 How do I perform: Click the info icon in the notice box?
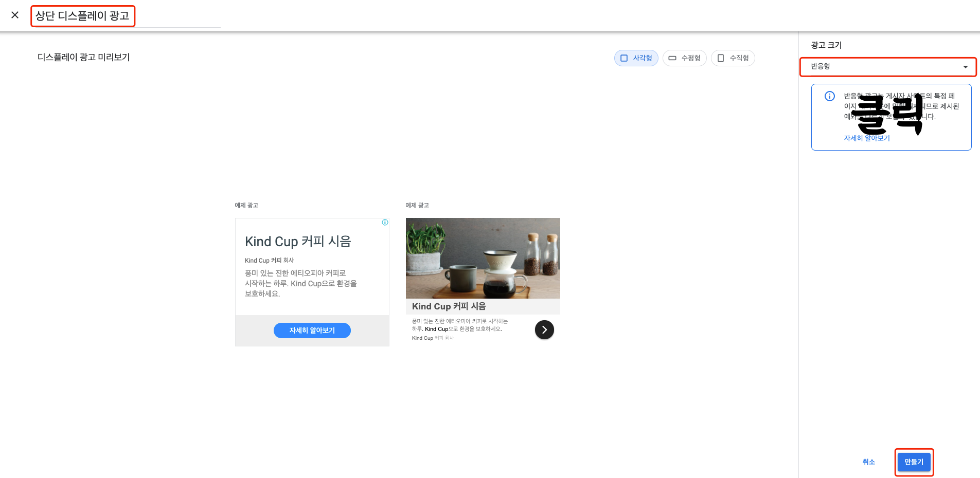[x=829, y=96]
